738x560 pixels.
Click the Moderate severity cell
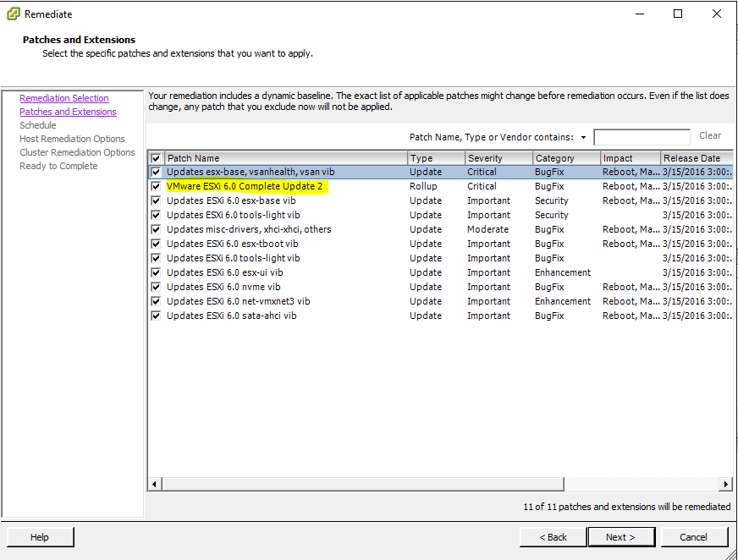(x=487, y=229)
